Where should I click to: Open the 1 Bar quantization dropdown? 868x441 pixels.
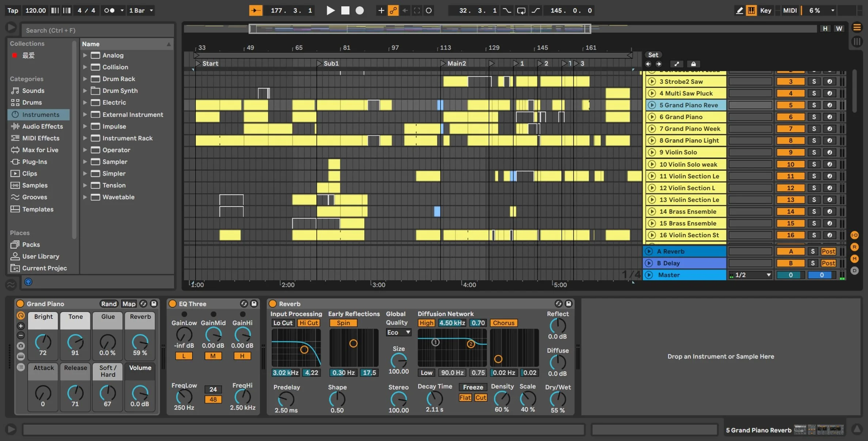click(x=141, y=10)
